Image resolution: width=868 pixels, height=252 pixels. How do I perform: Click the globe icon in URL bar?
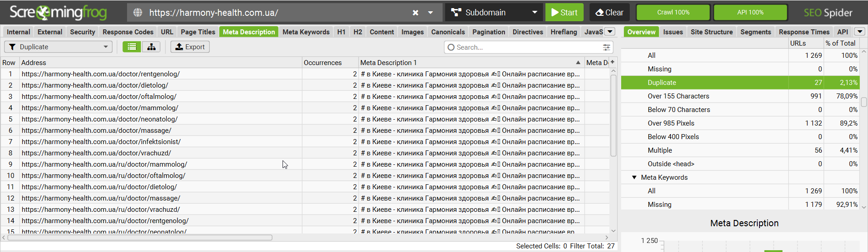(138, 13)
